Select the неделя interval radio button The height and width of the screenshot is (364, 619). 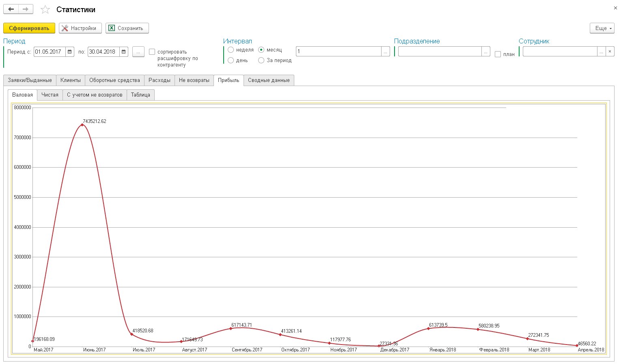point(231,50)
